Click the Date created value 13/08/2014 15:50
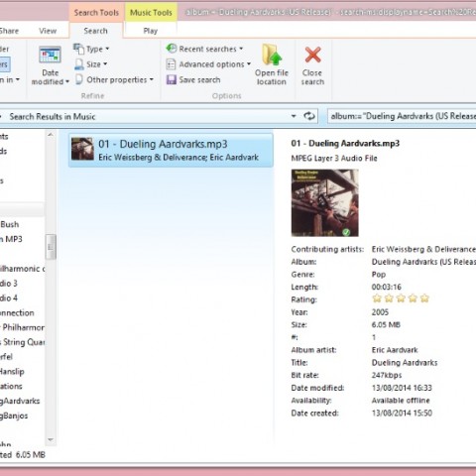 (402, 413)
